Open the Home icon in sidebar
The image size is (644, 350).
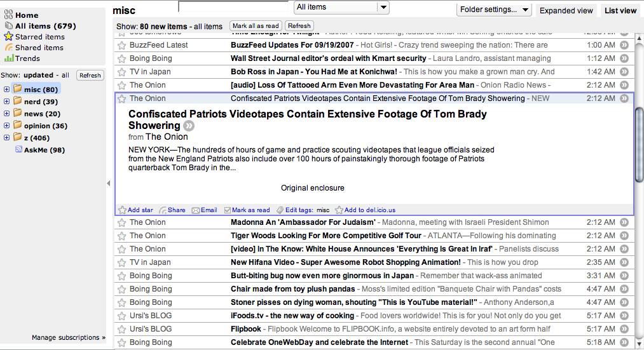click(x=8, y=15)
